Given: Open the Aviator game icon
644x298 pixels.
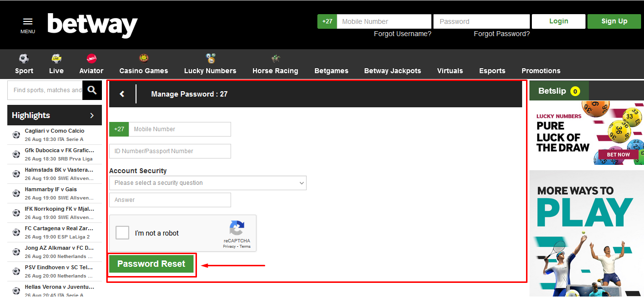Looking at the screenshot, I should pyautogui.click(x=91, y=59).
